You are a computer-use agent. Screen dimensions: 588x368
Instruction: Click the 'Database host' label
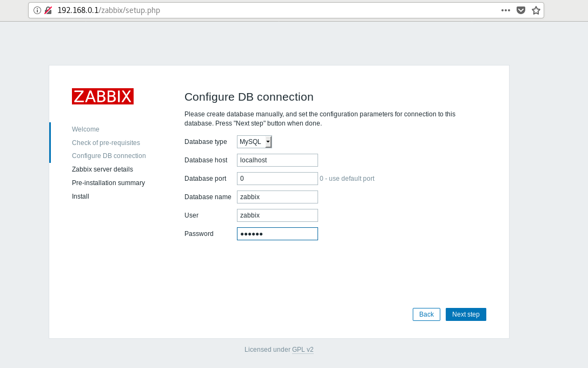coord(206,160)
